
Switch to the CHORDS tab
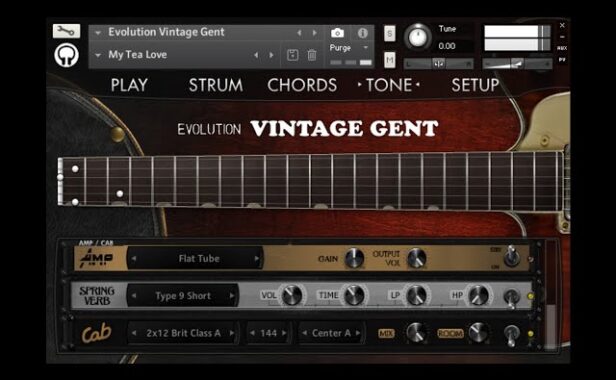(302, 85)
